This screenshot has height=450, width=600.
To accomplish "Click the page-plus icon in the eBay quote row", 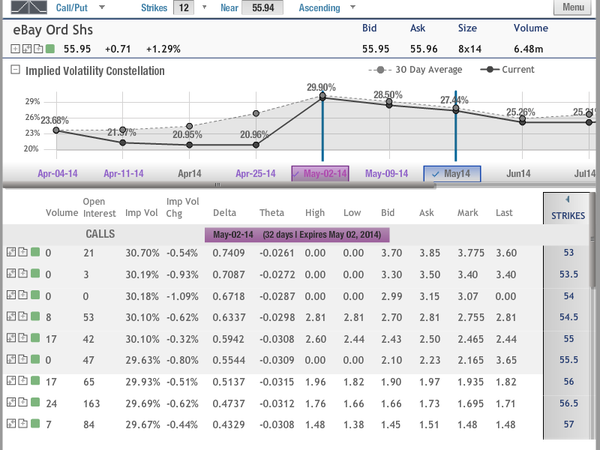I will point(38,49).
